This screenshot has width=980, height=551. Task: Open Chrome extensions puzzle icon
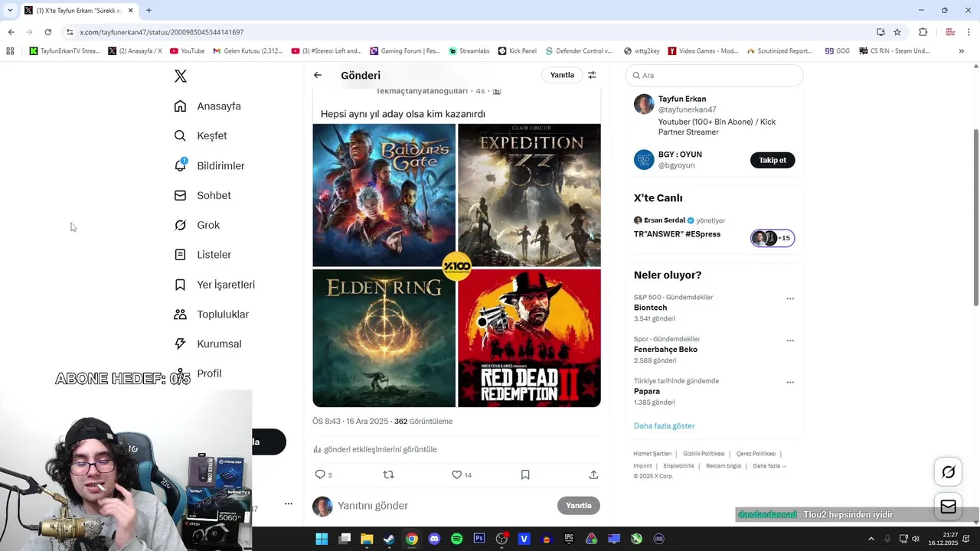923,32
